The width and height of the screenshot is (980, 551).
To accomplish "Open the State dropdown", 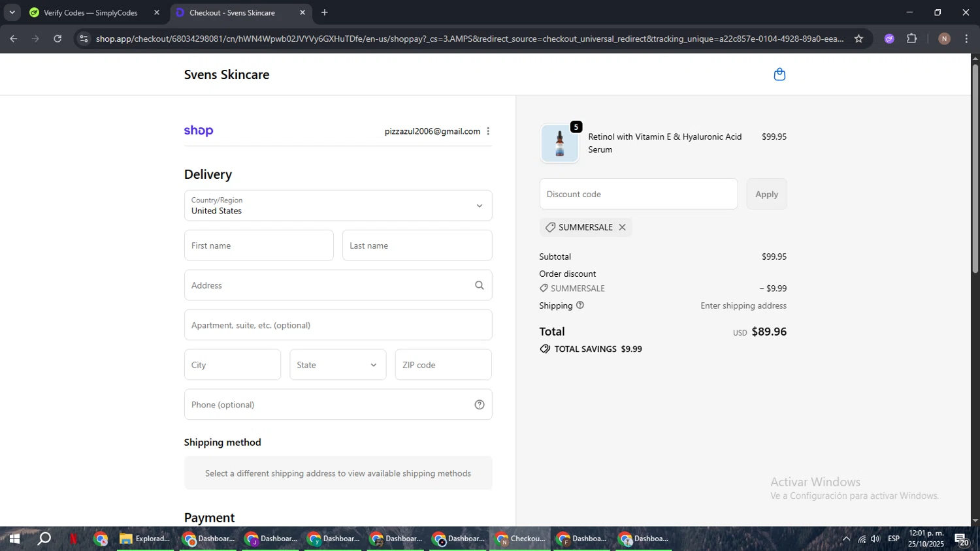I will pyautogui.click(x=338, y=365).
